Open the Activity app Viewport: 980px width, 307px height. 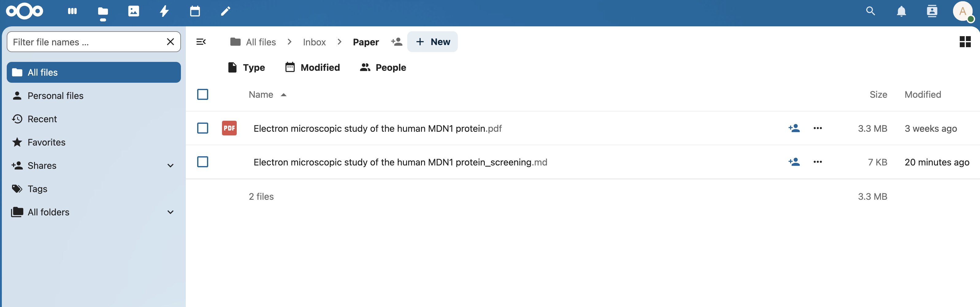[x=164, y=11]
